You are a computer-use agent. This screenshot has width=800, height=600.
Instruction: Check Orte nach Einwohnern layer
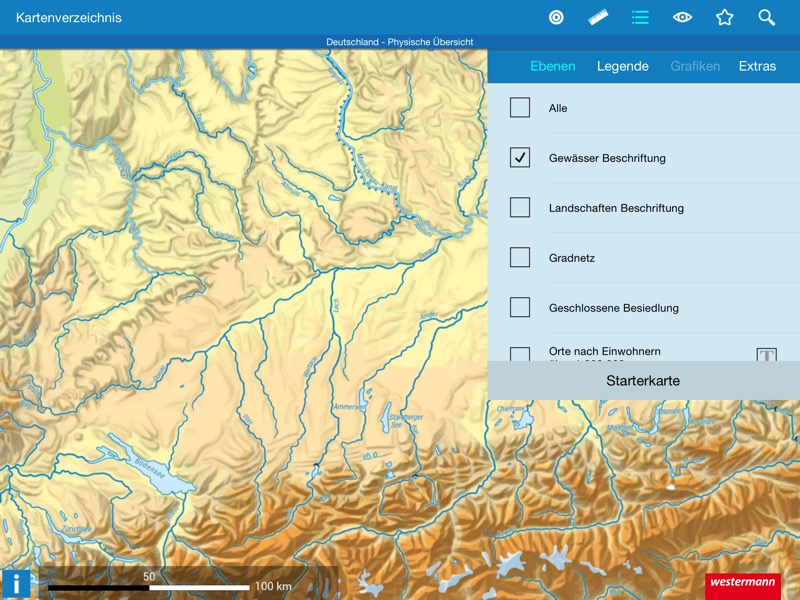click(x=520, y=354)
